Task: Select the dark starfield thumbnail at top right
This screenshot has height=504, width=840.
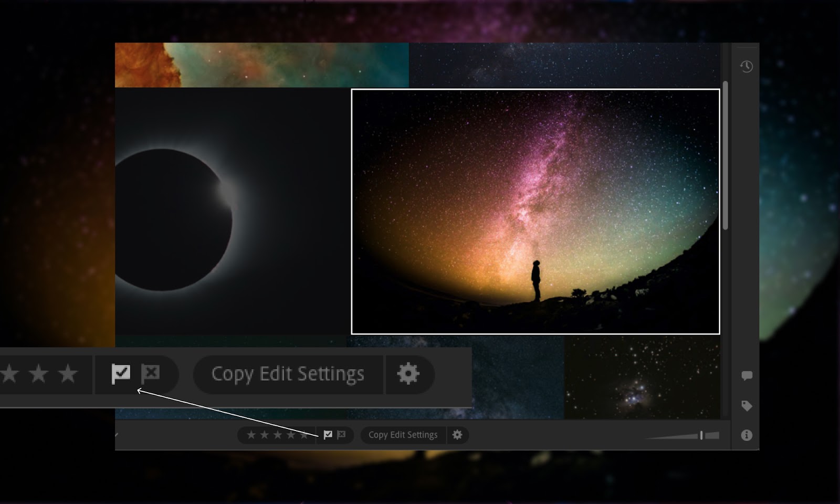Action: (565, 65)
